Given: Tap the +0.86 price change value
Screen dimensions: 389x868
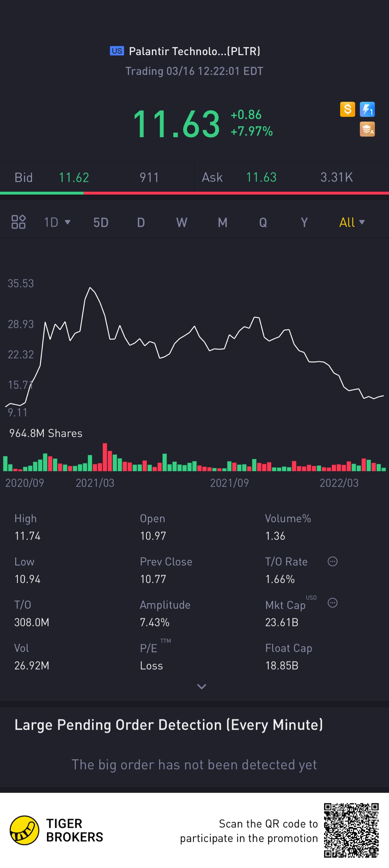Looking at the screenshot, I should tap(246, 115).
